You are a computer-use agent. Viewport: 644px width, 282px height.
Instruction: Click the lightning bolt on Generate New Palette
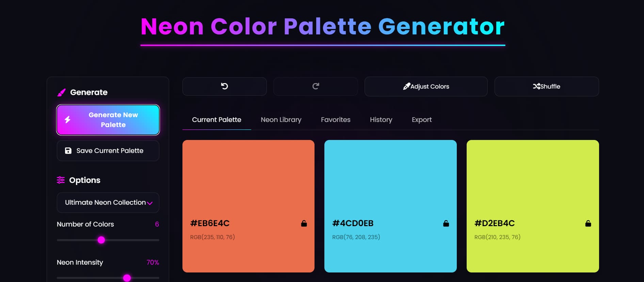(68, 119)
